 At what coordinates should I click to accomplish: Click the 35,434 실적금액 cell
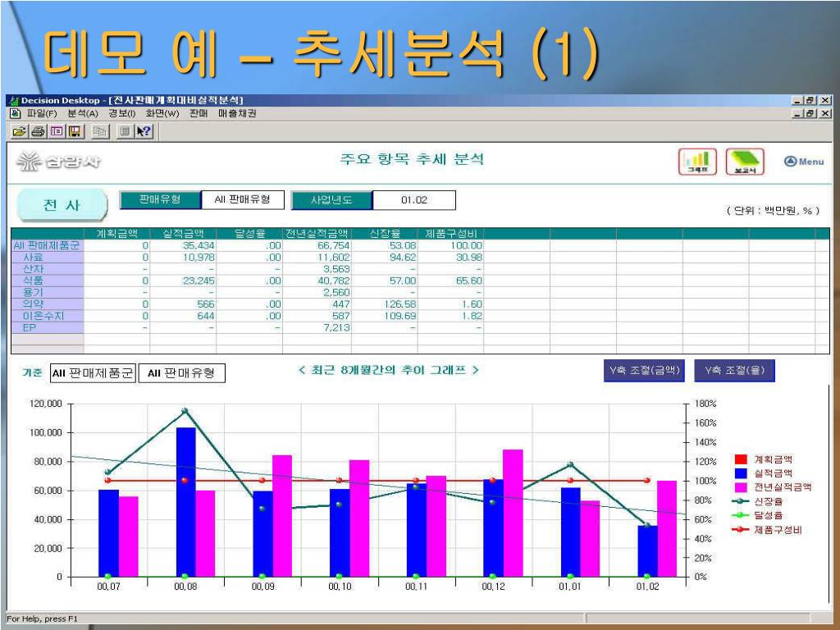(x=183, y=245)
